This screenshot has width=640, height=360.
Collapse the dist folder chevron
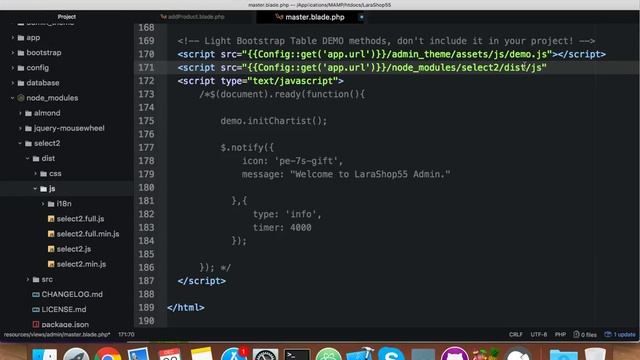[27, 158]
